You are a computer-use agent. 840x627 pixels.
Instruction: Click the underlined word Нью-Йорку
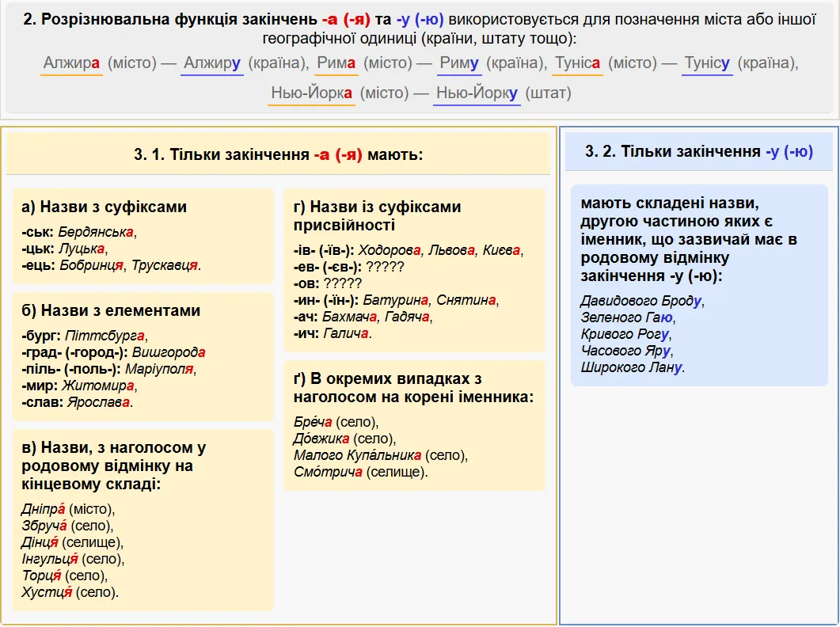pos(477,93)
